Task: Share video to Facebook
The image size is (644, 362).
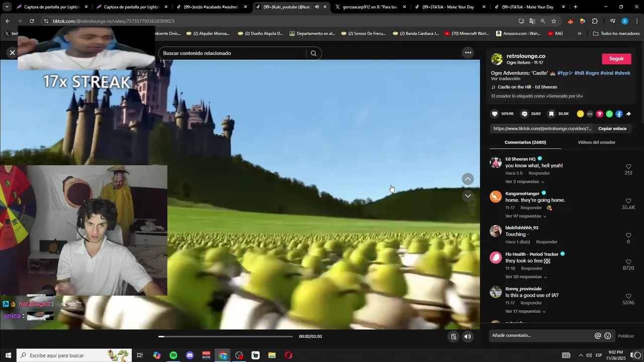Action: point(619,114)
